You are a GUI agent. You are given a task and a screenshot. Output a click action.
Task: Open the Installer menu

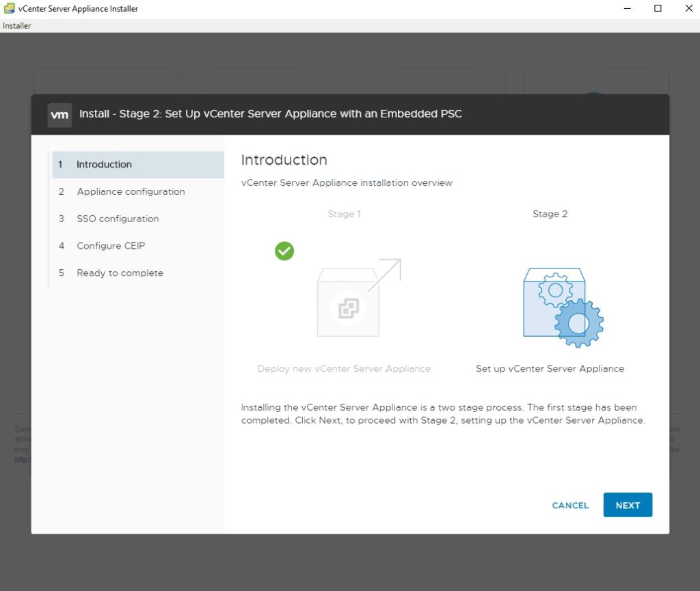point(17,26)
